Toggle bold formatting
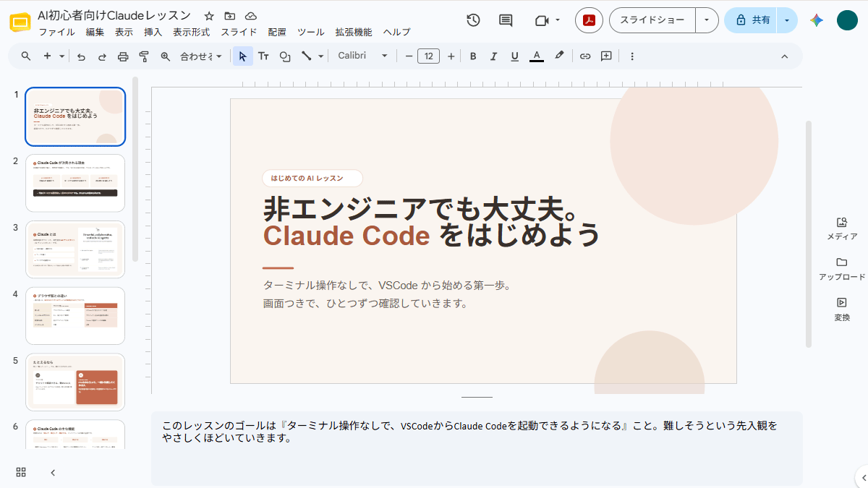Image resolution: width=868 pixels, height=488 pixels. pos(473,56)
